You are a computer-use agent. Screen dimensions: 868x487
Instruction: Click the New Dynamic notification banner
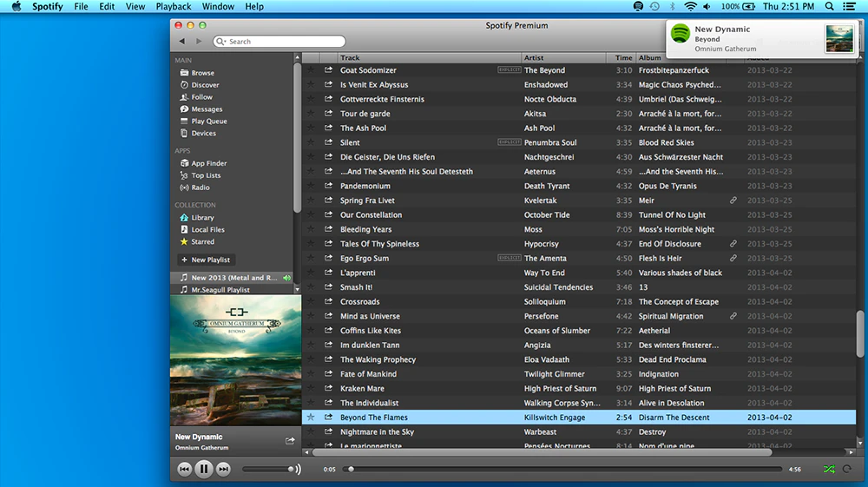point(762,39)
